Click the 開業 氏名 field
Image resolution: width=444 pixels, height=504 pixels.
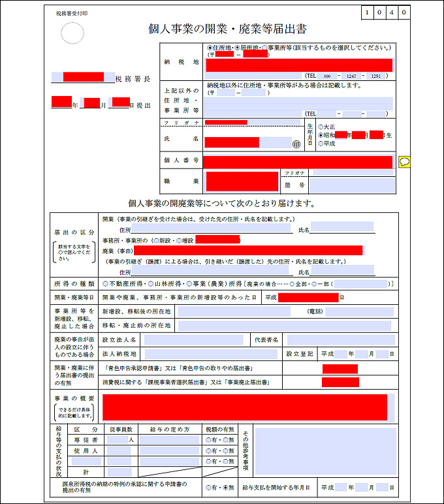click(x=342, y=227)
